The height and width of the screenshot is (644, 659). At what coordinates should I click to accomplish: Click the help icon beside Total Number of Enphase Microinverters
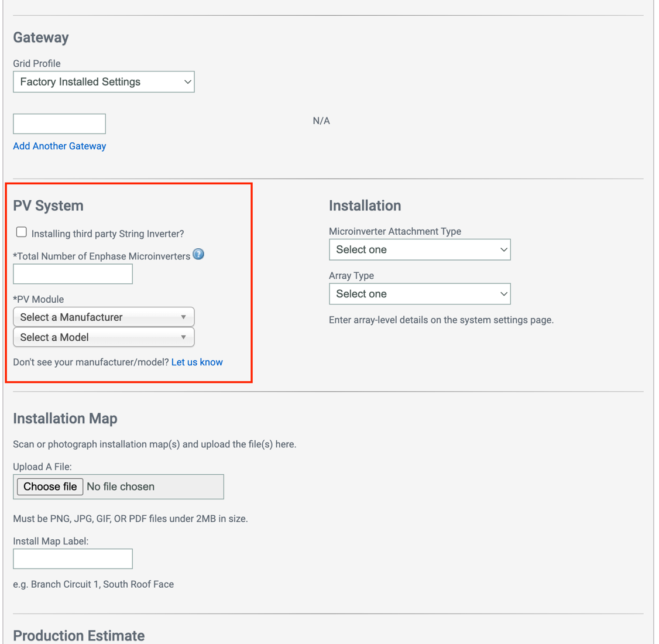[x=198, y=254]
